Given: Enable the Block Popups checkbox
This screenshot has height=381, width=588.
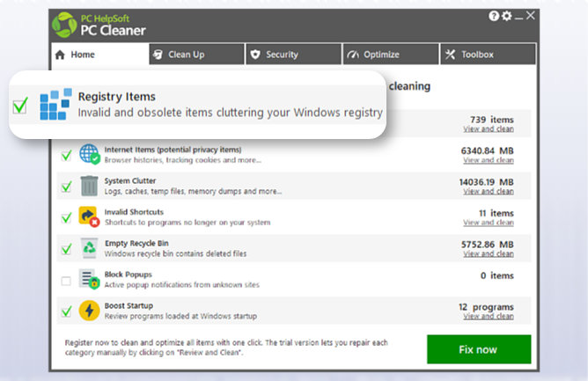Looking at the screenshot, I should pos(66,281).
